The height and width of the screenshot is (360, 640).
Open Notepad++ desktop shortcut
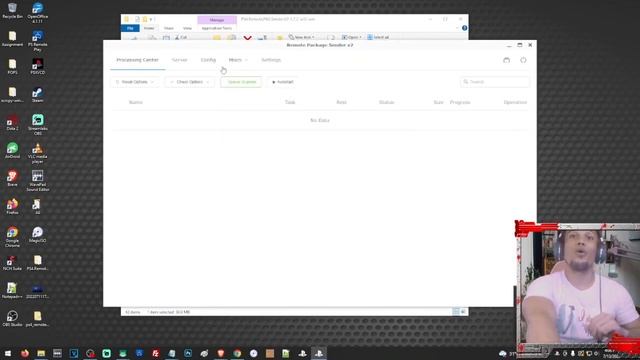point(12,291)
